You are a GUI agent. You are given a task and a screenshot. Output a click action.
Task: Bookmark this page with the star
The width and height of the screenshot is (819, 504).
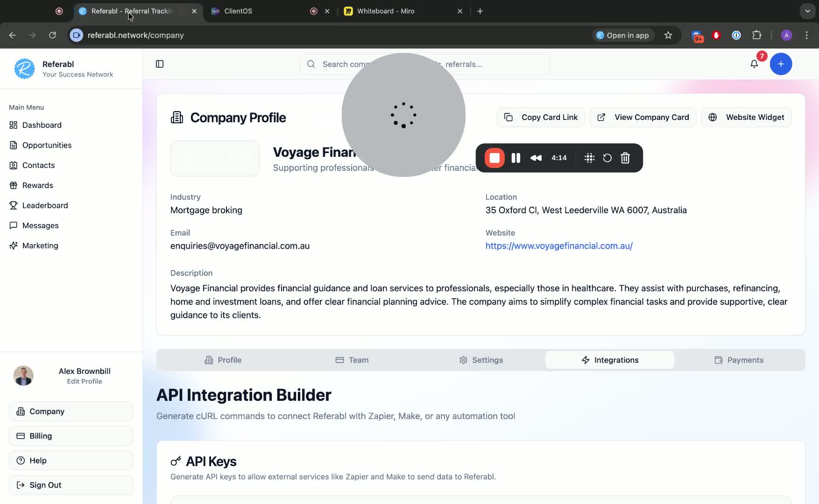pos(668,35)
